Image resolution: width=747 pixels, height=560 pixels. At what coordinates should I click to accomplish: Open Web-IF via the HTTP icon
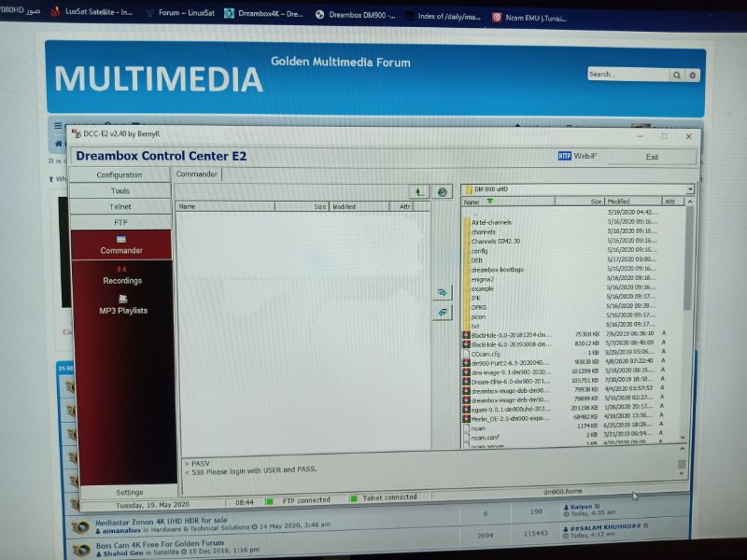[564, 157]
